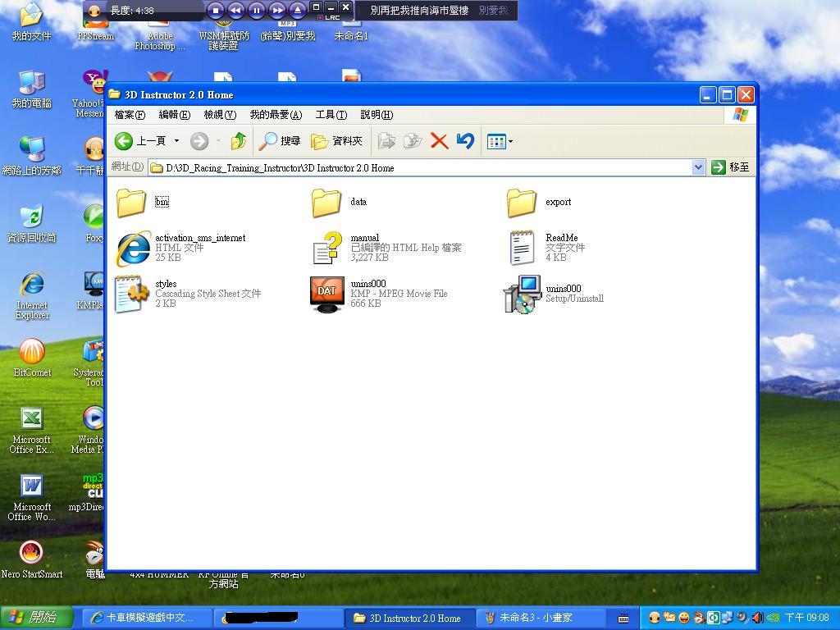The height and width of the screenshot is (630, 840).
Task: Open the 工具(T) Tools menu
Action: (x=331, y=115)
